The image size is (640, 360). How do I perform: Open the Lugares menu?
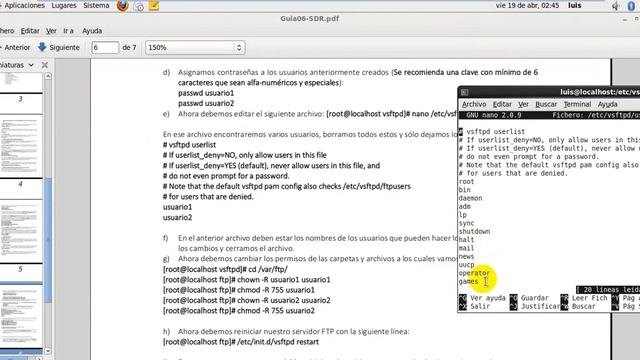(64, 6)
